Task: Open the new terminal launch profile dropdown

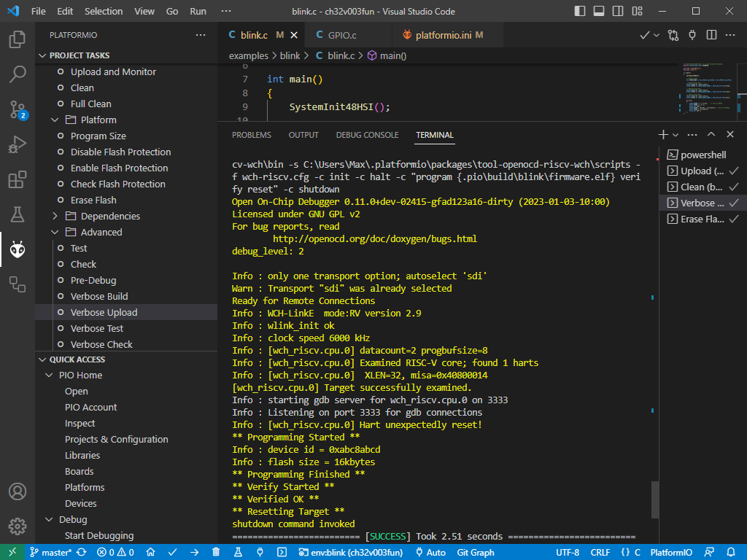Action: pyautogui.click(x=676, y=135)
